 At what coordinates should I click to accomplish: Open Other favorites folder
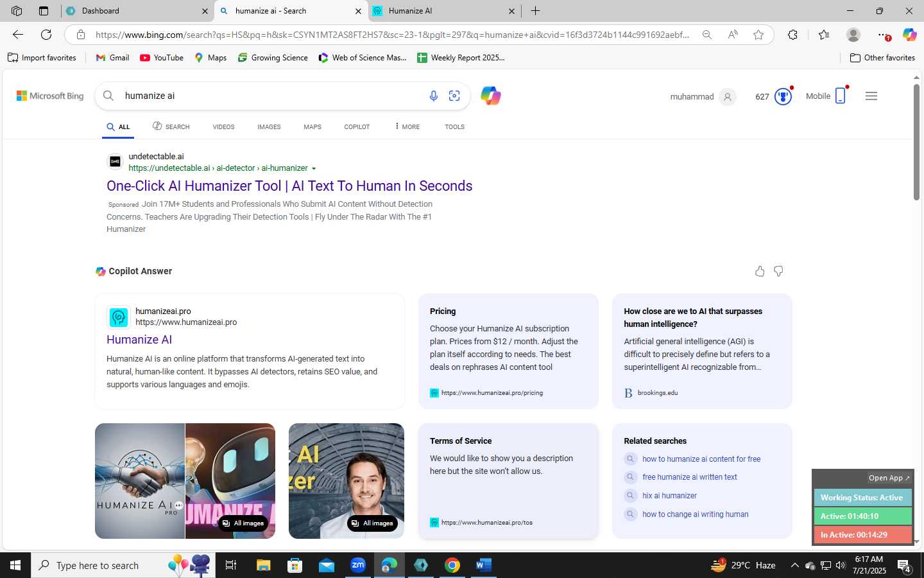[x=882, y=58]
